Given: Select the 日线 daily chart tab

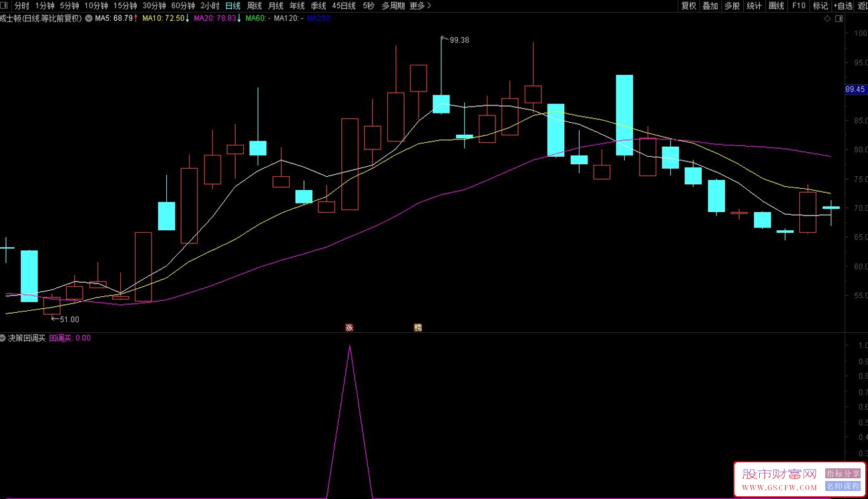Looking at the screenshot, I should (232, 5).
